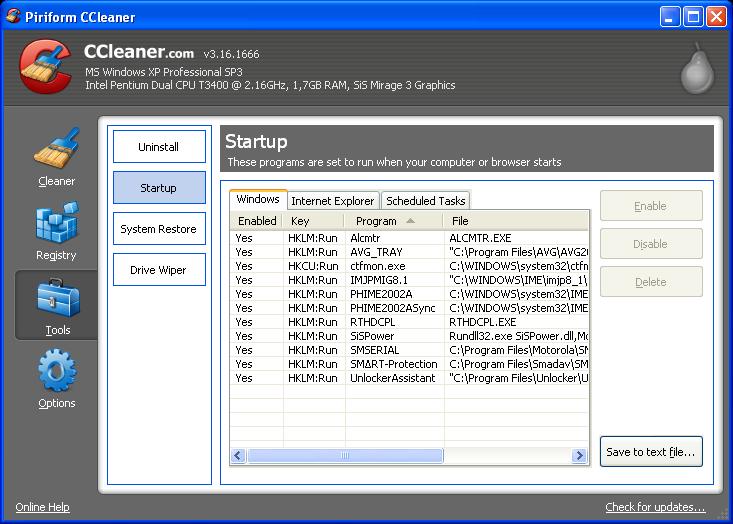Select the SMSERIAL startup entry
The height and width of the screenshot is (524, 733).
409,350
